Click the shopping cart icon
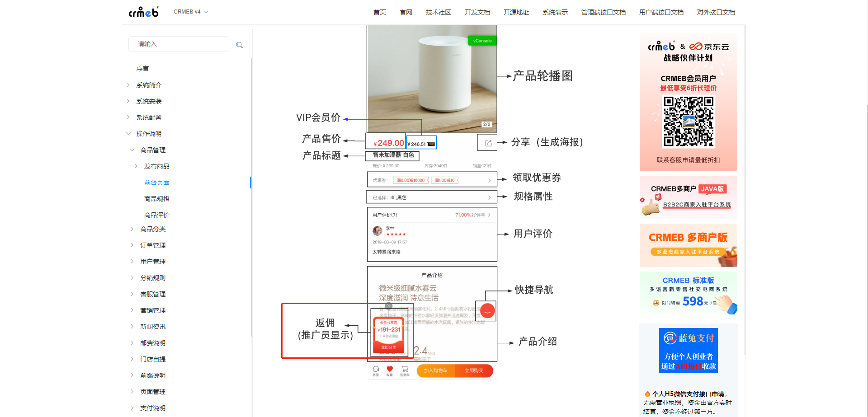 (x=405, y=370)
